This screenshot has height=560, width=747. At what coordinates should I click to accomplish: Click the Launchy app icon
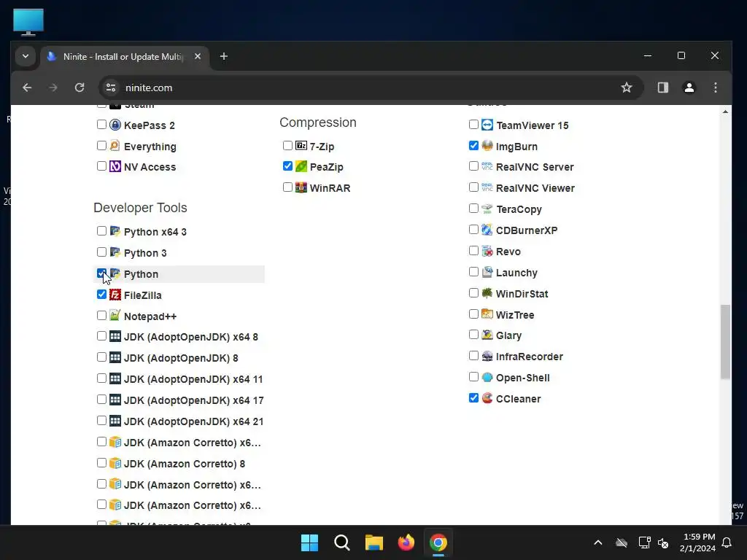(x=487, y=272)
